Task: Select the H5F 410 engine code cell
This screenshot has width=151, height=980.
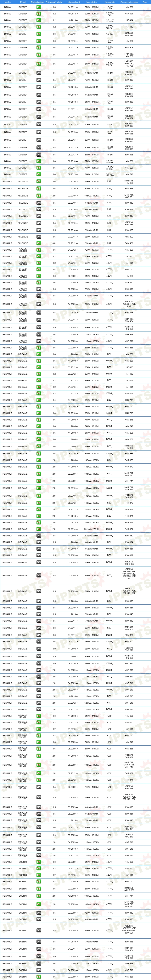Action: pyautogui.click(x=129, y=27)
